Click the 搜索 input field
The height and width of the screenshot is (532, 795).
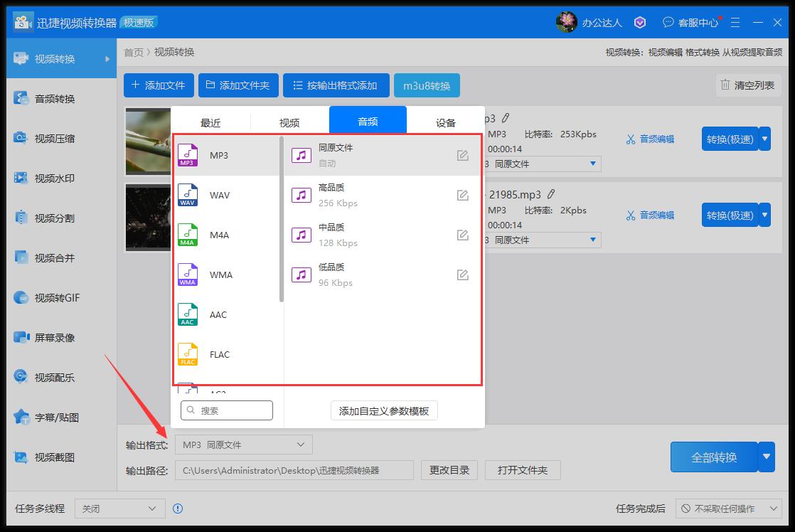(x=226, y=410)
